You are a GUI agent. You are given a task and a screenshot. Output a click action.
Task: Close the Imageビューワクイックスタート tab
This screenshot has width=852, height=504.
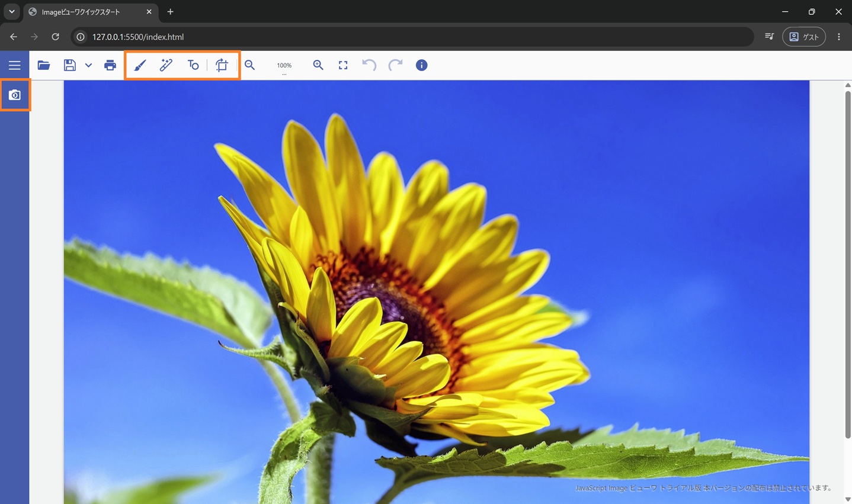[x=149, y=12]
